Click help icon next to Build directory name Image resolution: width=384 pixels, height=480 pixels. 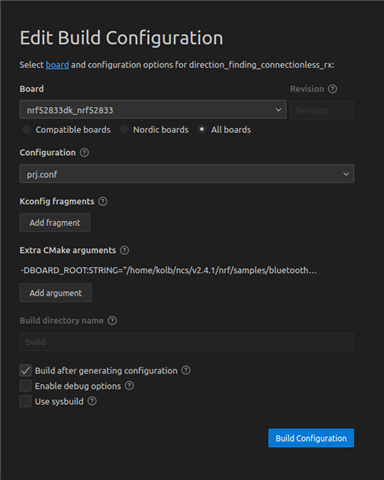(112, 321)
